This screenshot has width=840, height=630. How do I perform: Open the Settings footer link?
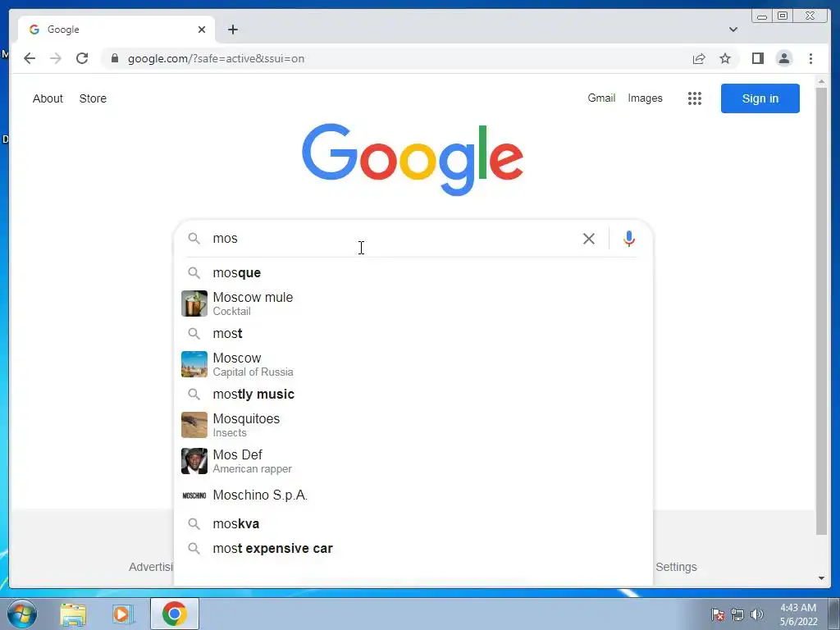click(x=676, y=567)
